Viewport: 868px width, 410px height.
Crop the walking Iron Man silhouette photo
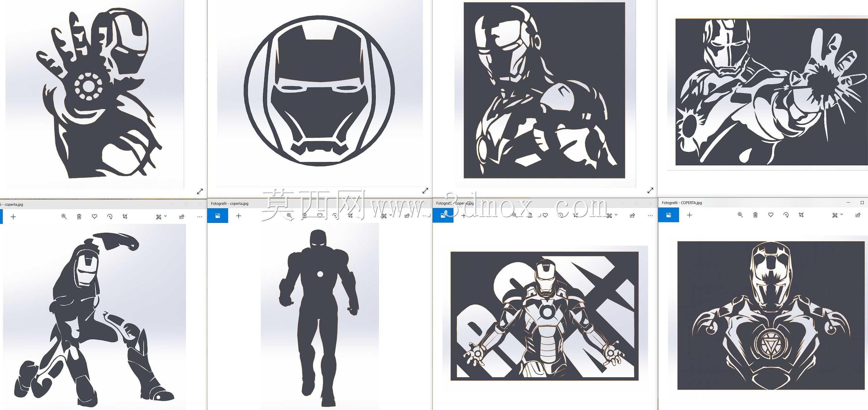click(x=350, y=216)
